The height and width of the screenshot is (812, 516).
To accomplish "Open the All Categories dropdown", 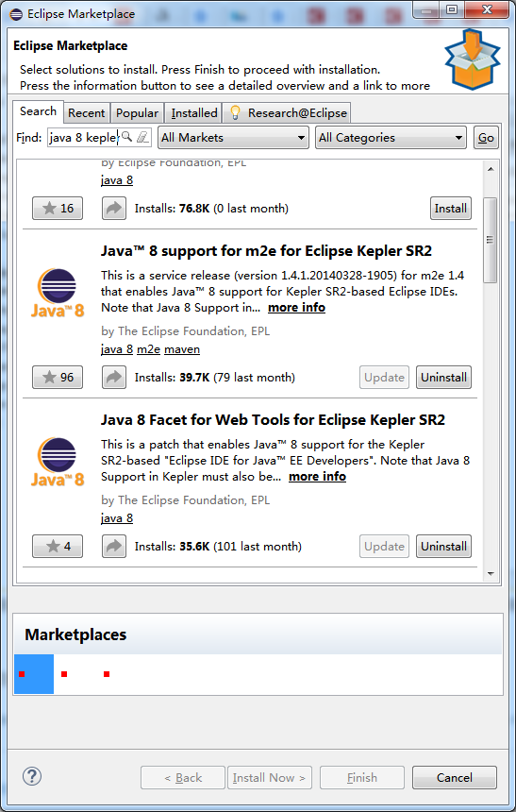I will click(x=391, y=138).
